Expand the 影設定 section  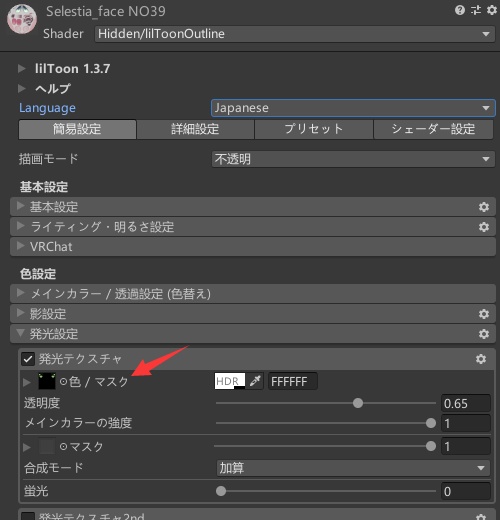pyautogui.click(x=21, y=314)
